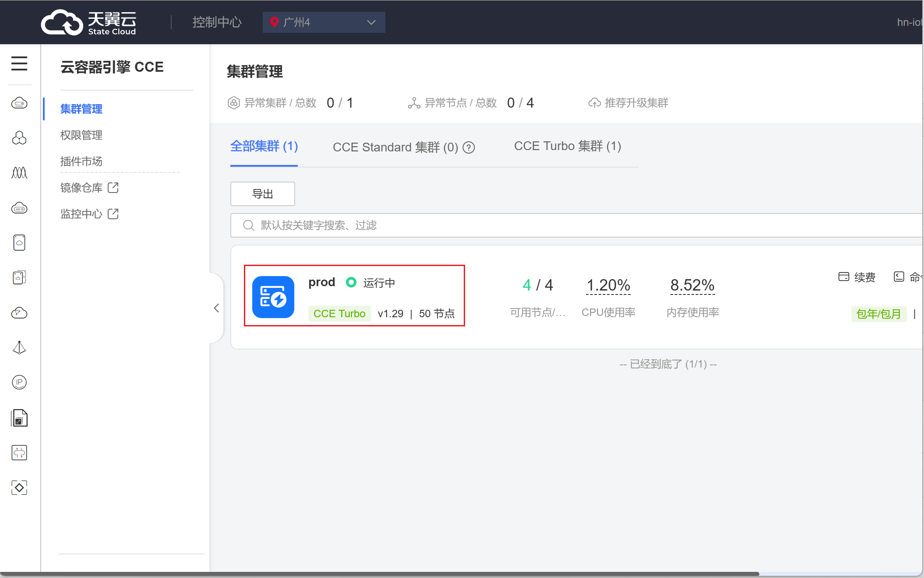
Task: Click the 包年/包月 billing tag
Action: pyautogui.click(x=879, y=314)
